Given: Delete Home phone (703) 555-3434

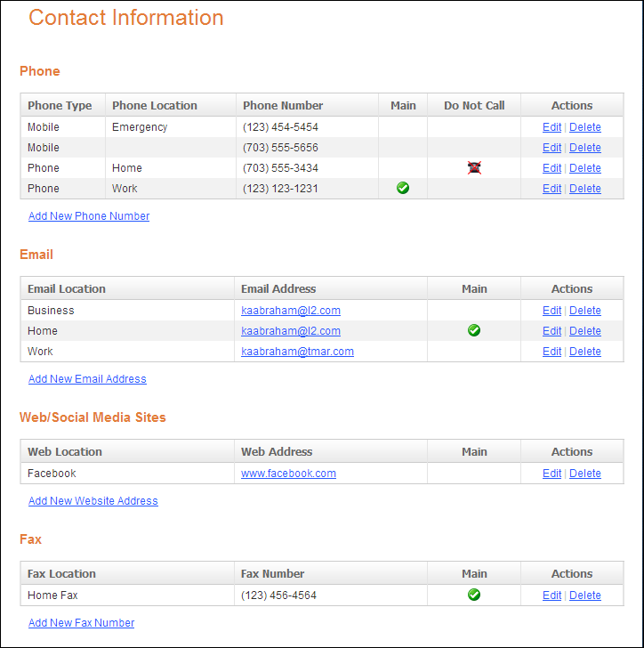Looking at the screenshot, I should pyautogui.click(x=585, y=167).
